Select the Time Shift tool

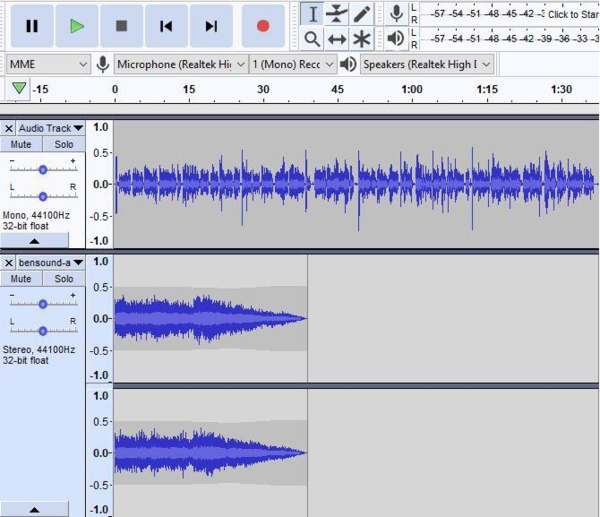point(337,39)
